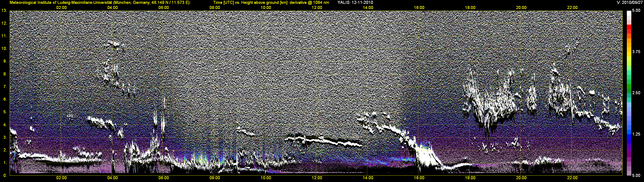Viewport: 644px width, 182px height.
Task: Select the 'YALIS: 12-11-2010' label
Action: 355,3
